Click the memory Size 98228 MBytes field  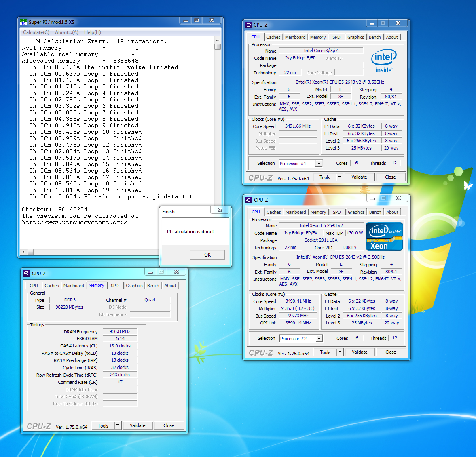click(69, 307)
